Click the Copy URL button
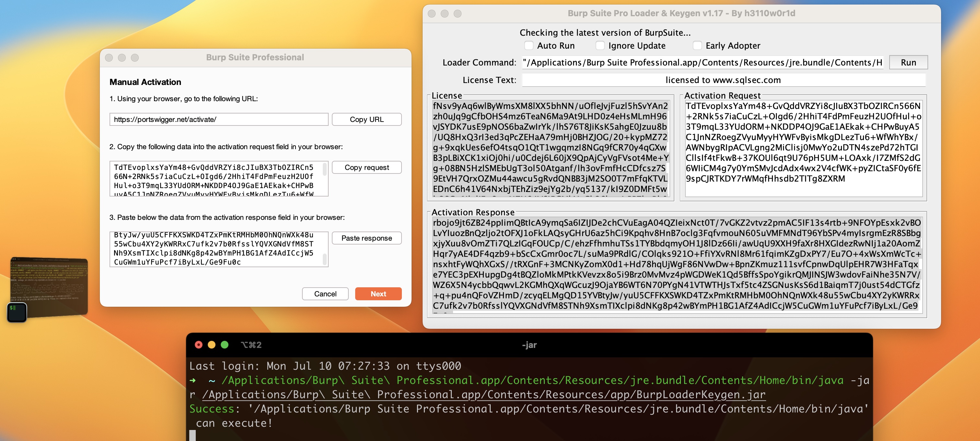980x441 pixels. 366,119
